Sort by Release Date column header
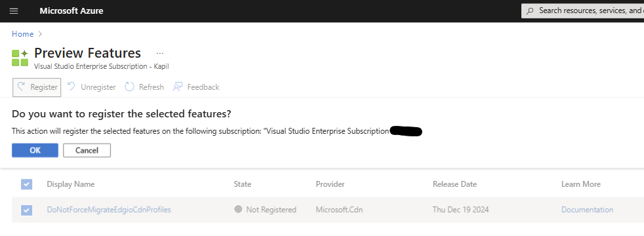The width and height of the screenshot is (644, 236). [454, 184]
